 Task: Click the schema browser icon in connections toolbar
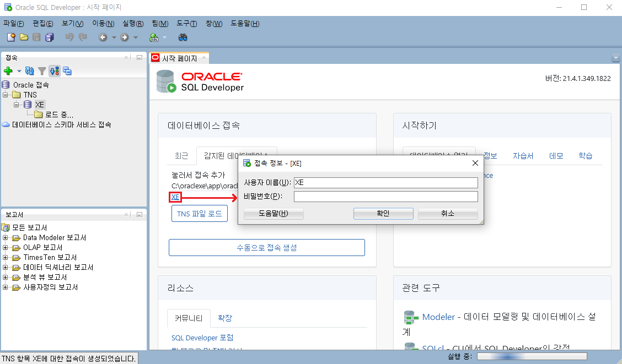(x=67, y=71)
